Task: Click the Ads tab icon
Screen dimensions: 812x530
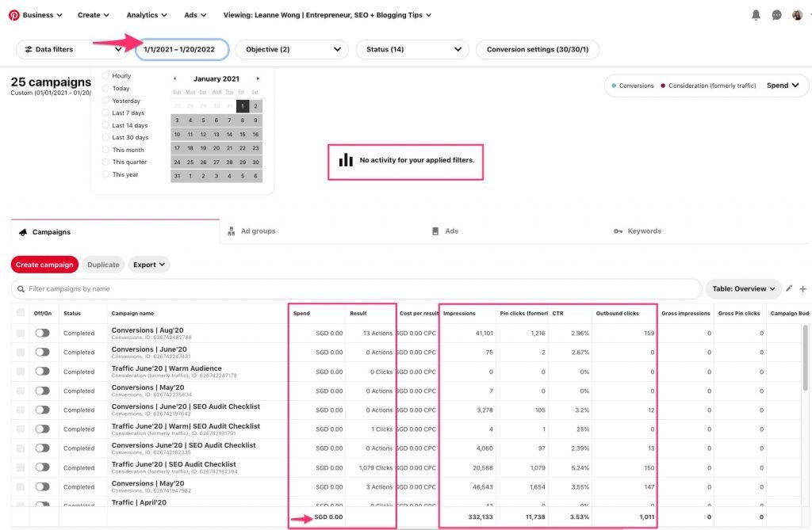Action: [435, 231]
